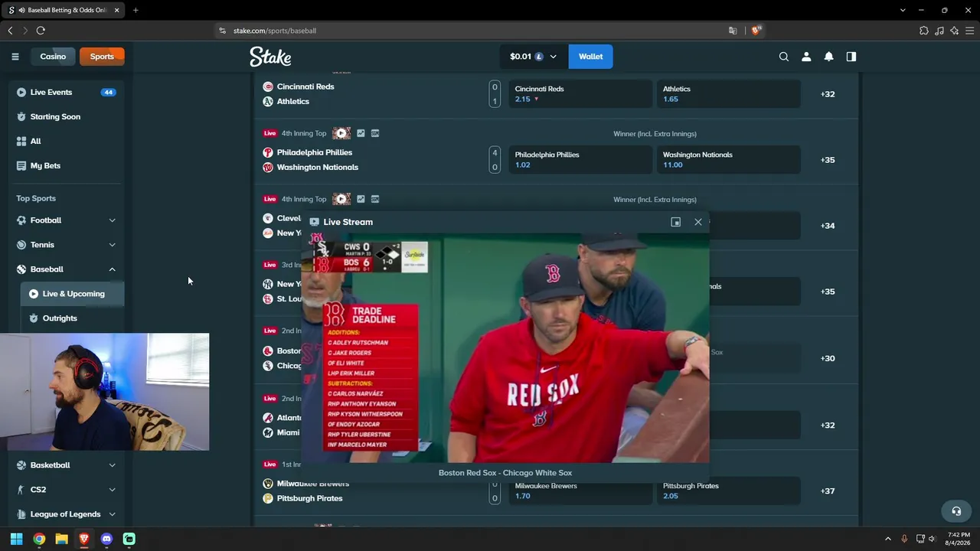Click the Wallet button
Screen dimensions: 980x551
pyautogui.click(x=590, y=57)
